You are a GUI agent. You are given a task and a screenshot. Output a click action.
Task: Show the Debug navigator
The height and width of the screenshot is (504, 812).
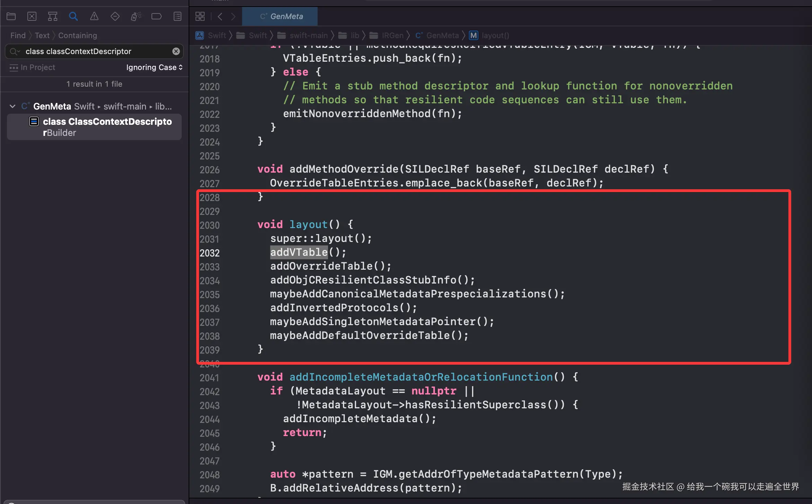point(136,16)
